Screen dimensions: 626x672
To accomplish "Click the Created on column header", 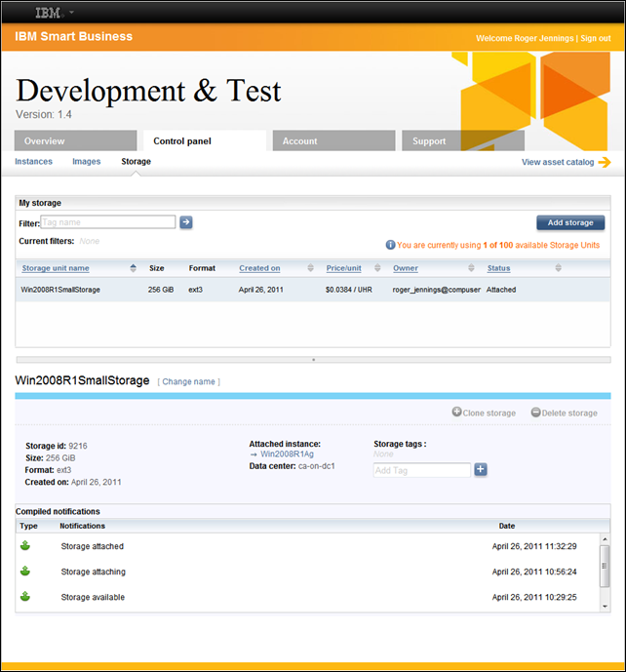I will [x=259, y=268].
